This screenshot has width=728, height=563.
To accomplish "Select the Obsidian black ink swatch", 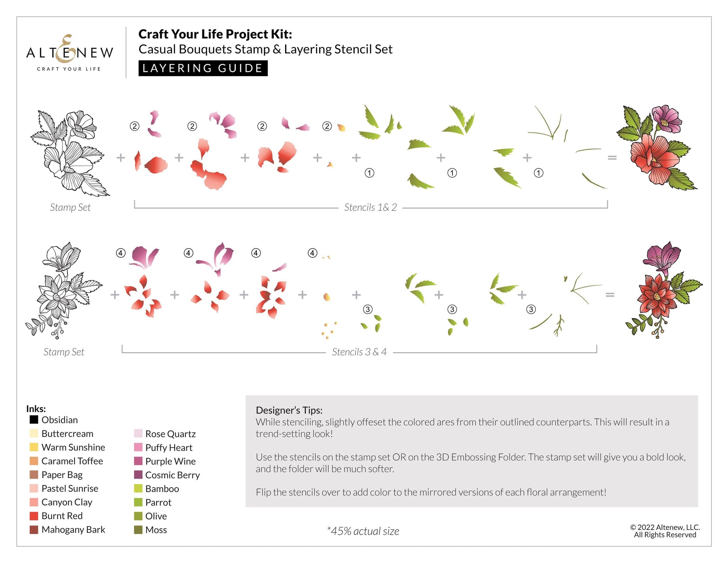I will 34,420.
